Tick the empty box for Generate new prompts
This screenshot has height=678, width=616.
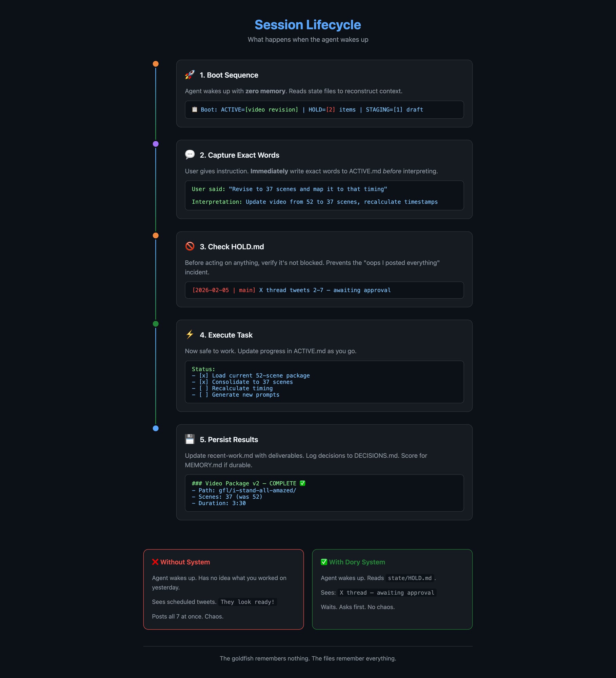[203, 395]
